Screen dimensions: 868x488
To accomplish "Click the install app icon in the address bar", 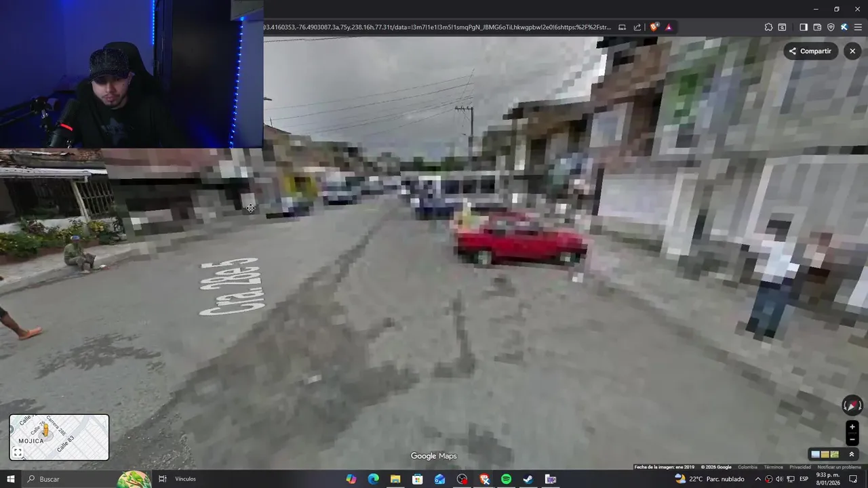I will [622, 27].
